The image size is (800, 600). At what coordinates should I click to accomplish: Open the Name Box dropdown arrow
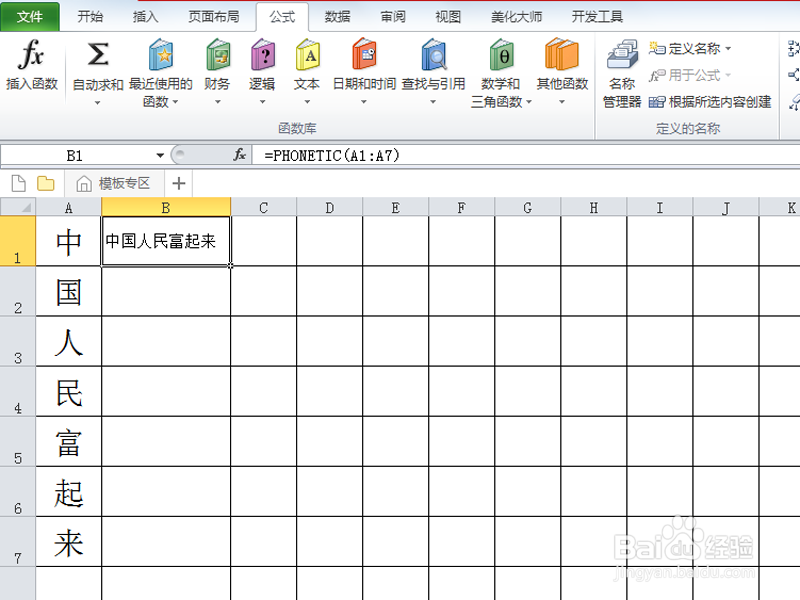(x=160, y=155)
